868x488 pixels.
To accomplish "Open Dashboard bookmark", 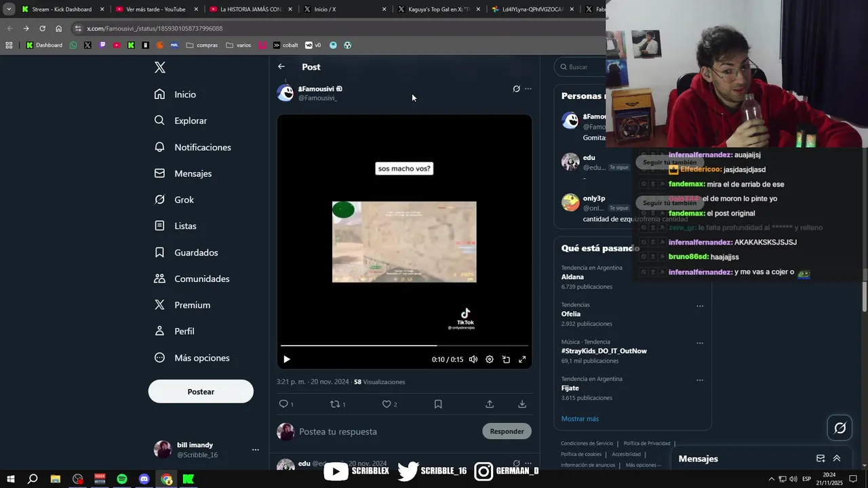I will click(x=44, y=45).
